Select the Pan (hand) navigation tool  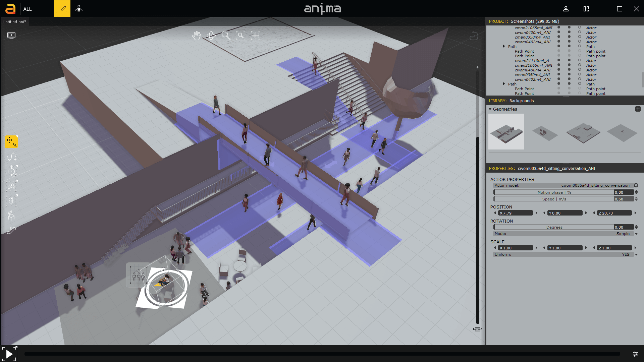[196, 36]
